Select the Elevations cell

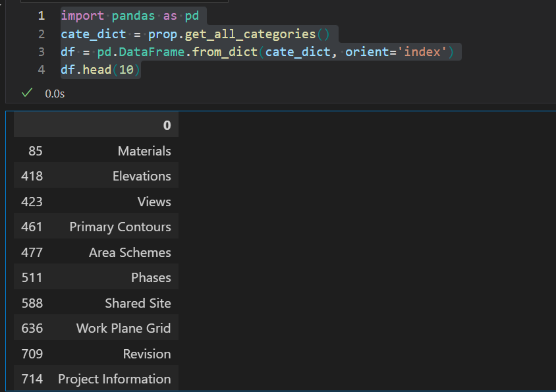pos(142,176)
